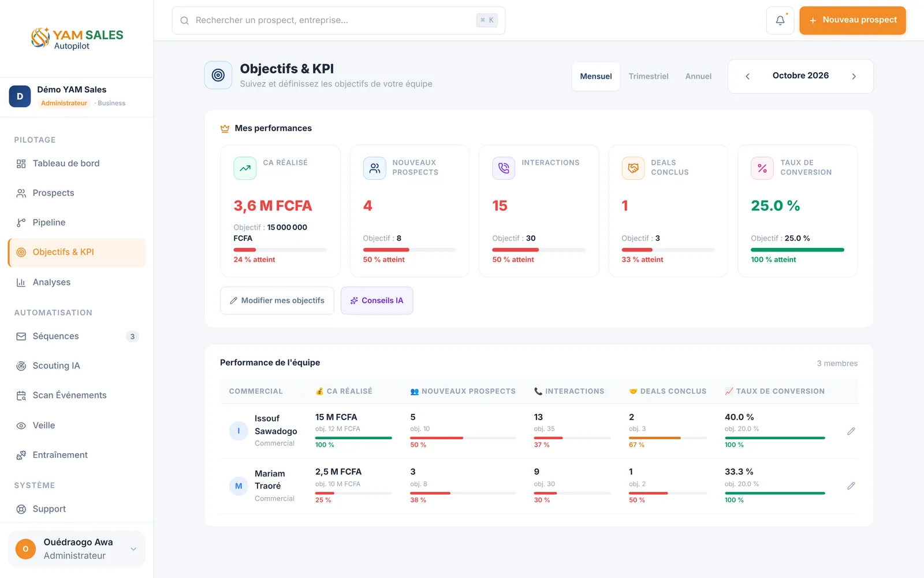
Task: Focus the Rechercher un prospect search field
Action: [x=338, y=21]
